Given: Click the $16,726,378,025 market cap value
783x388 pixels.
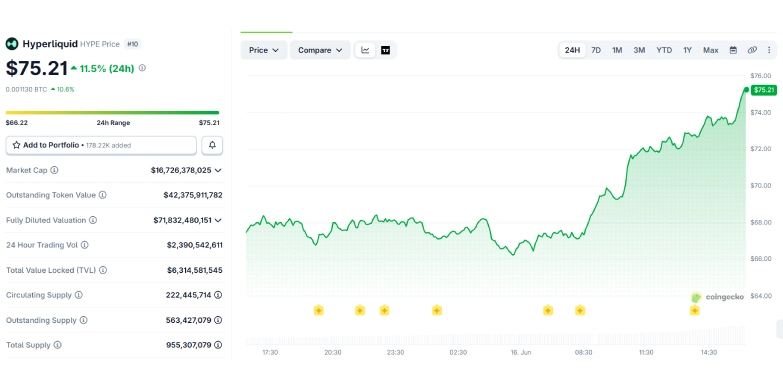Looking at the screenshot, I should [181, 170].
